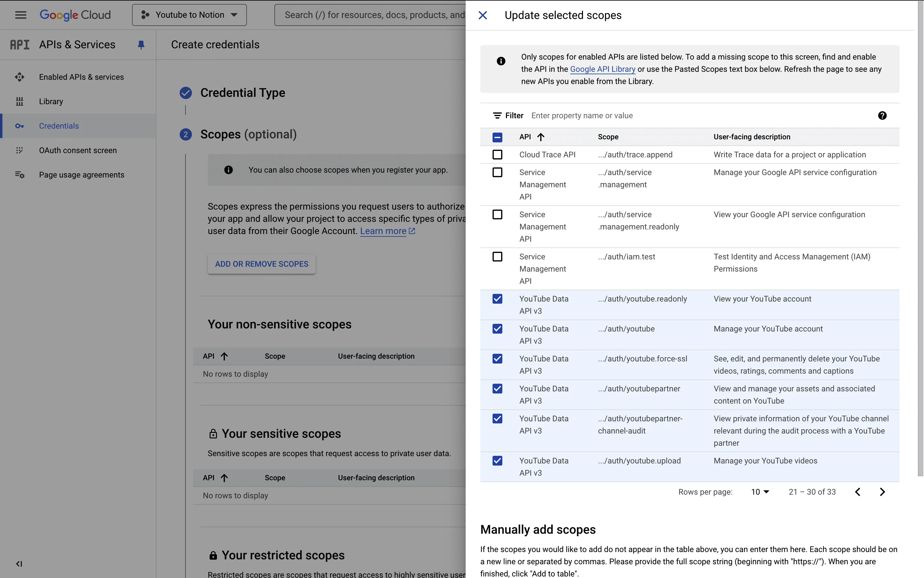Uncheck the youtube.readonly scope

click(x=497, y=298)
